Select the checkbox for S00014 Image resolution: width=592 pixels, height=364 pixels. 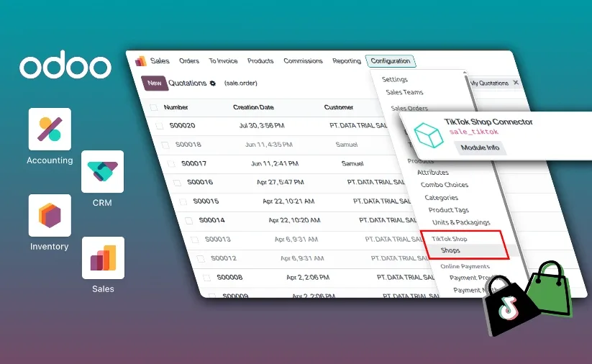pos(188,221)
